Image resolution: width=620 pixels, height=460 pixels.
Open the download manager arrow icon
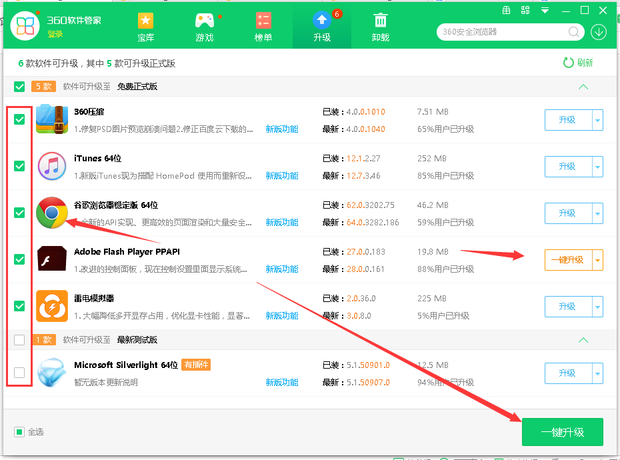pos(599,32)
